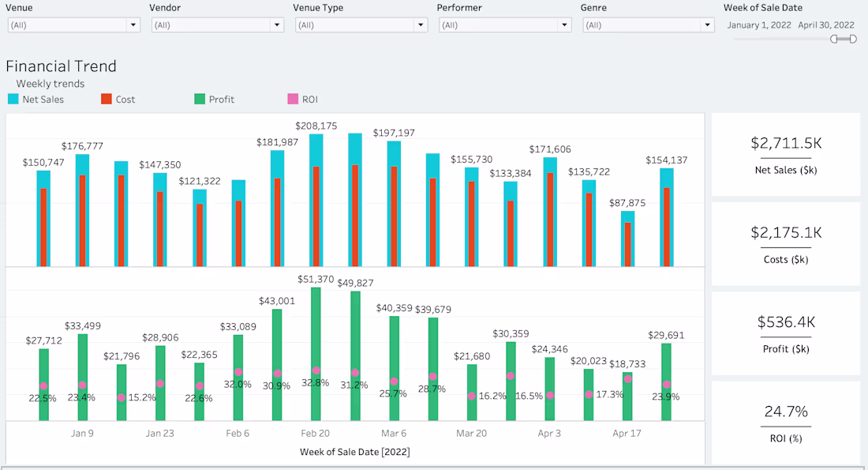Click the $51,370 profit bar label

tap(316, 280)
